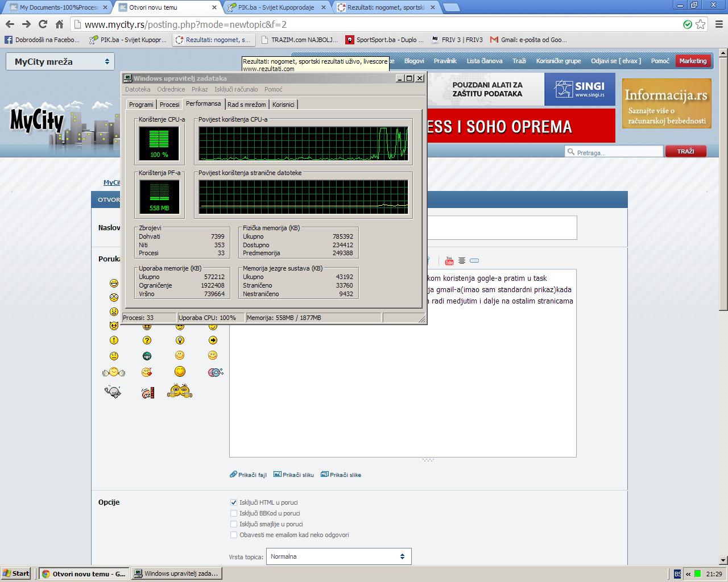Open the Odrednice menu in Task Manager

tap(171, 89)
